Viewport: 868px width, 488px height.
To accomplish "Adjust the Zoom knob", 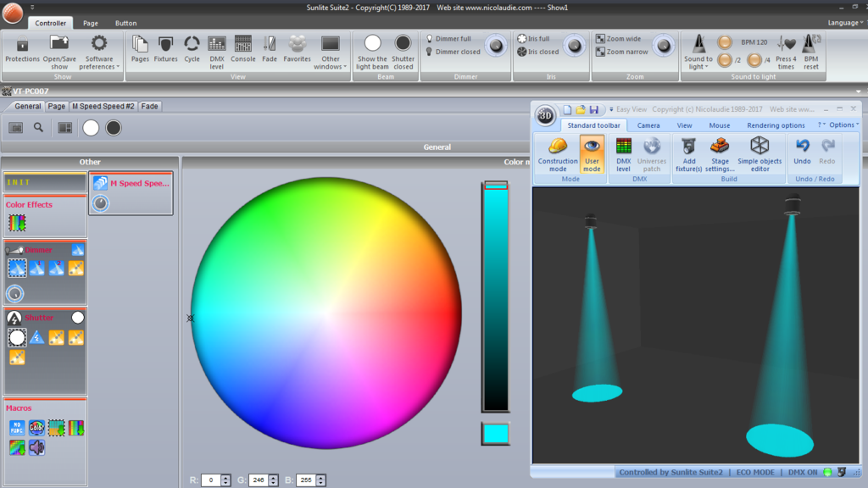I will tap(663, 46).
